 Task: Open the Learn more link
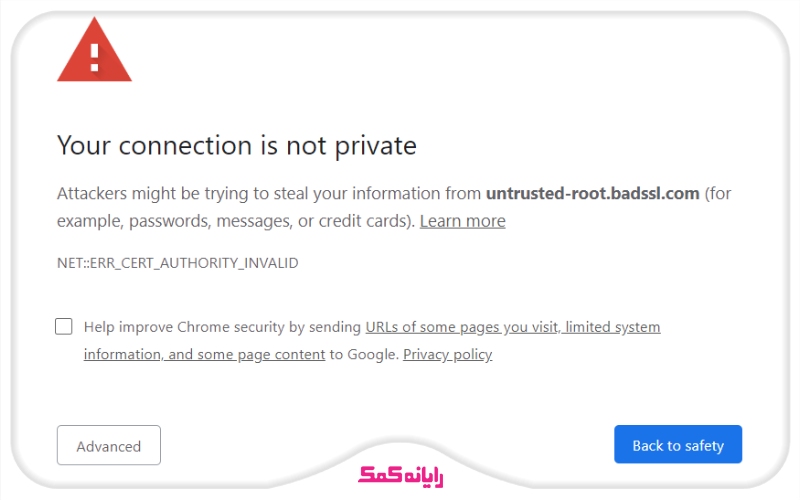(x=462, y=221)
